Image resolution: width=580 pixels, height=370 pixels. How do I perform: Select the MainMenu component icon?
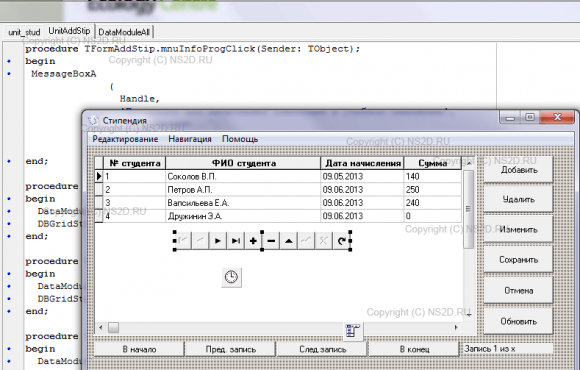[x=353, y=330]
